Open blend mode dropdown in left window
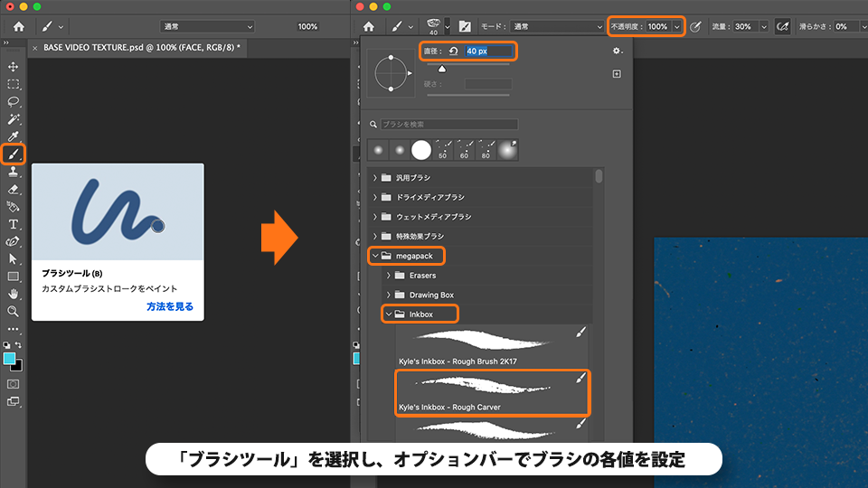 tap(207, 26)
